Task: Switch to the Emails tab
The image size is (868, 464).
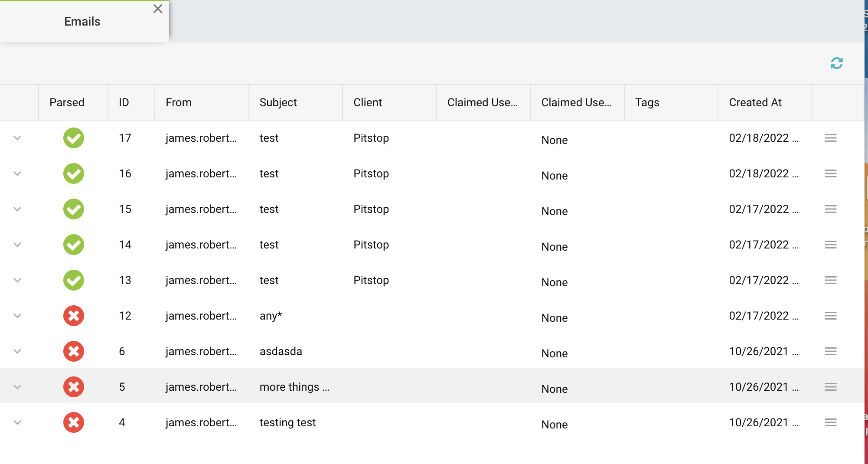Action: 82,22
